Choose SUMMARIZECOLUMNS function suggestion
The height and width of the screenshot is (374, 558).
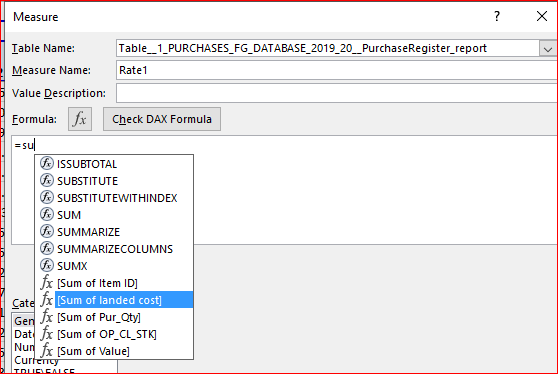pyautogui.click(x=114, y=249)
